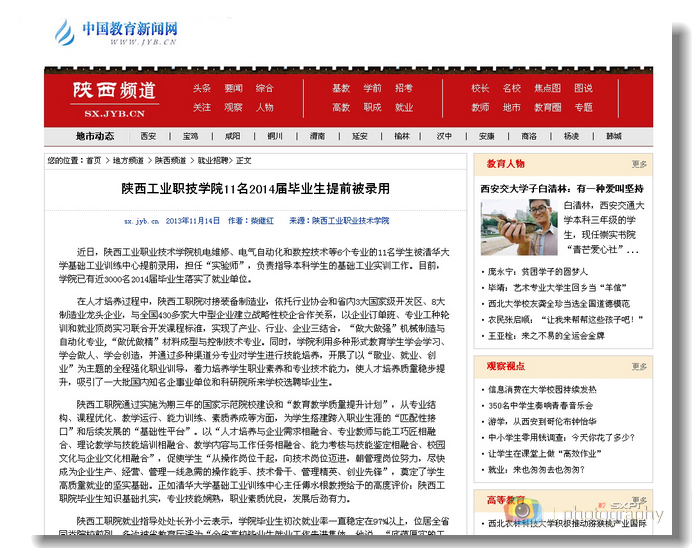This screenshot has width=692, height=548.
Task: Go to the 高考 section in the nav
Action: [341, 107]
